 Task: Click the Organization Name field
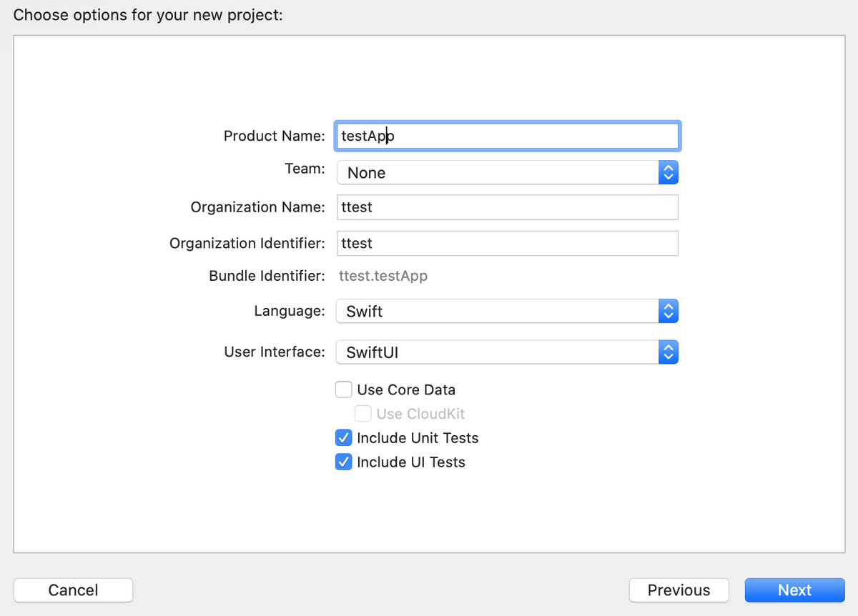click(506, 207)
